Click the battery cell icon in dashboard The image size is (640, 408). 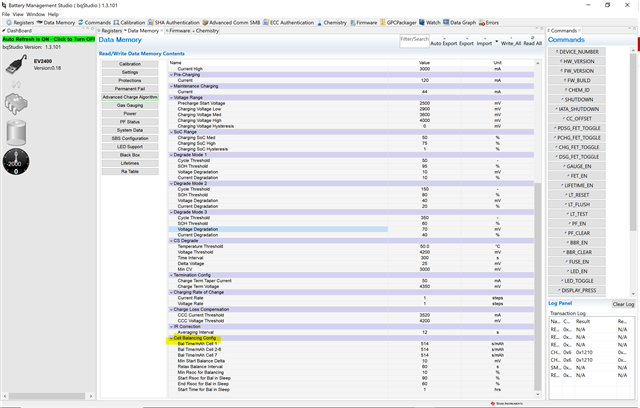(16, 133)
